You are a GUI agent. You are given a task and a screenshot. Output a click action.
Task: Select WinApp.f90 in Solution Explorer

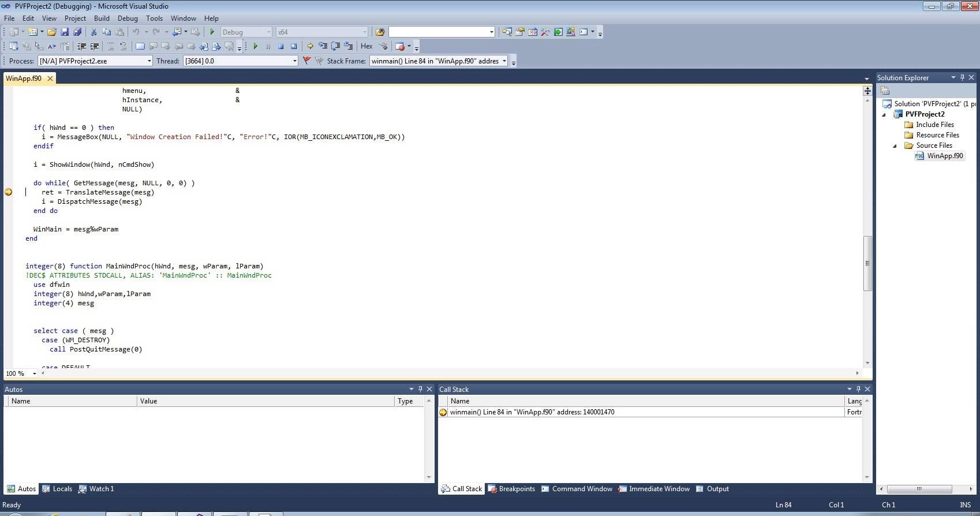click(x=939, y=156)
